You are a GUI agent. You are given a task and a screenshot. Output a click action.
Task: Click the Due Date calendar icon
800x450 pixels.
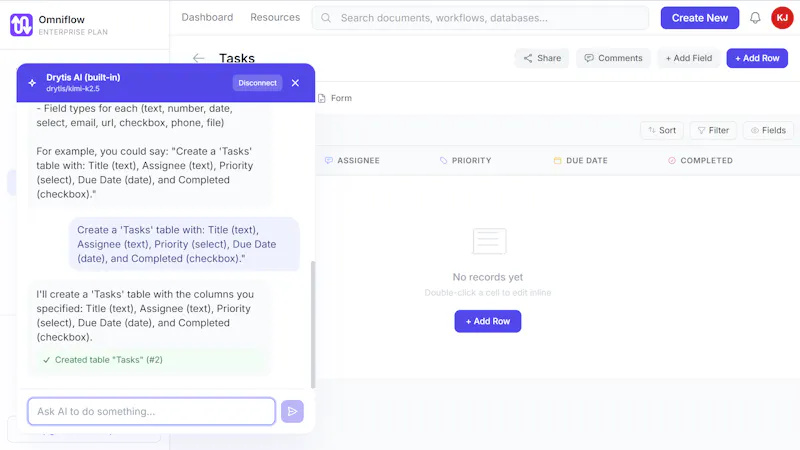[557, 160]
